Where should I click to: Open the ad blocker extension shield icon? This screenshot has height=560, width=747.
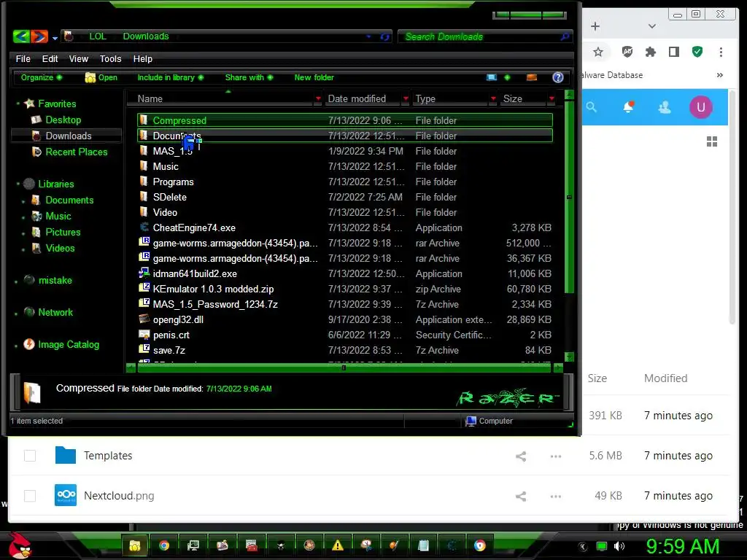pyautogui.click(x=627, y=52)
